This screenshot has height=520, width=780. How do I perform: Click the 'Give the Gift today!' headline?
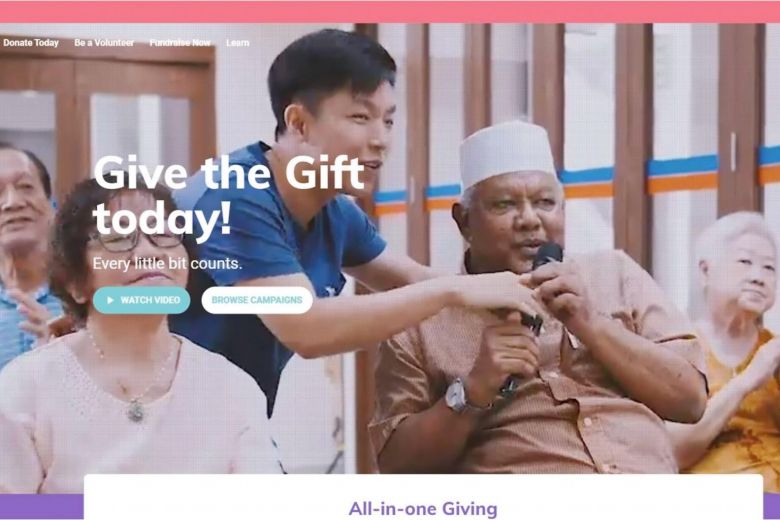click(x=228, y=194)
